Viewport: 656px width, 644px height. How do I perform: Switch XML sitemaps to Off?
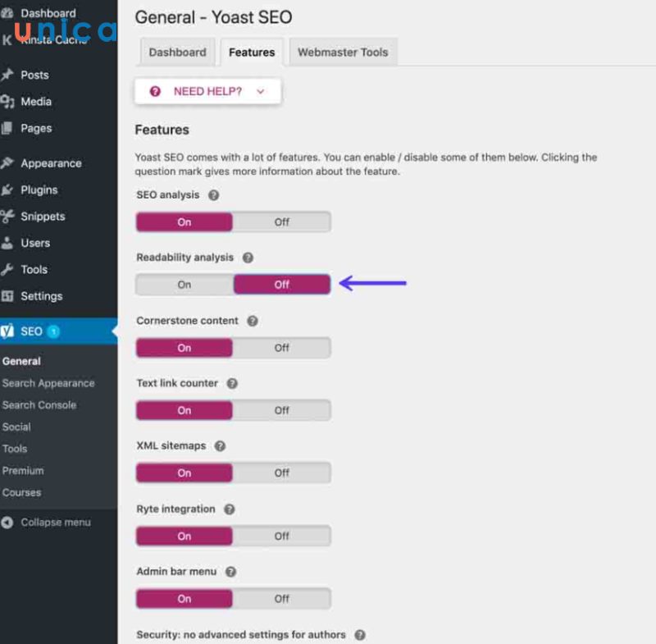(281, 473)
